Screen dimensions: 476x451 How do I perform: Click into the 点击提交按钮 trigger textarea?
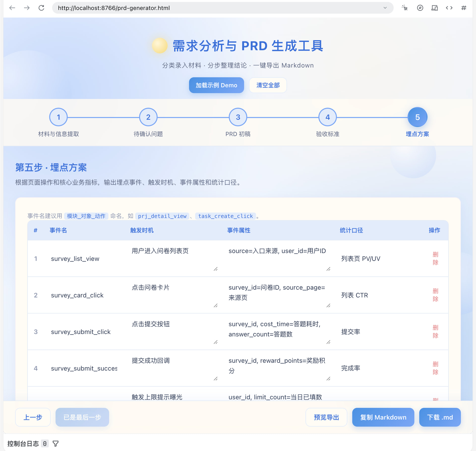(x=175, y=332)
